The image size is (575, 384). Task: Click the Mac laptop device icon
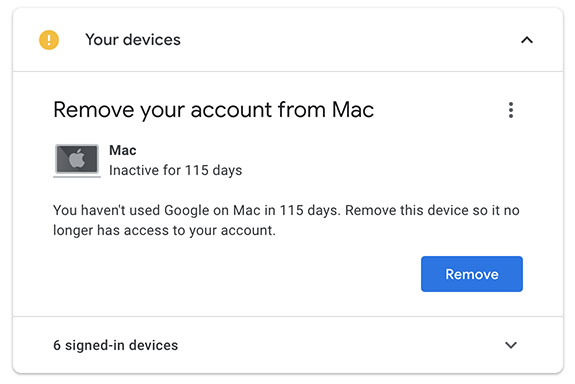(x=77, y=161)
